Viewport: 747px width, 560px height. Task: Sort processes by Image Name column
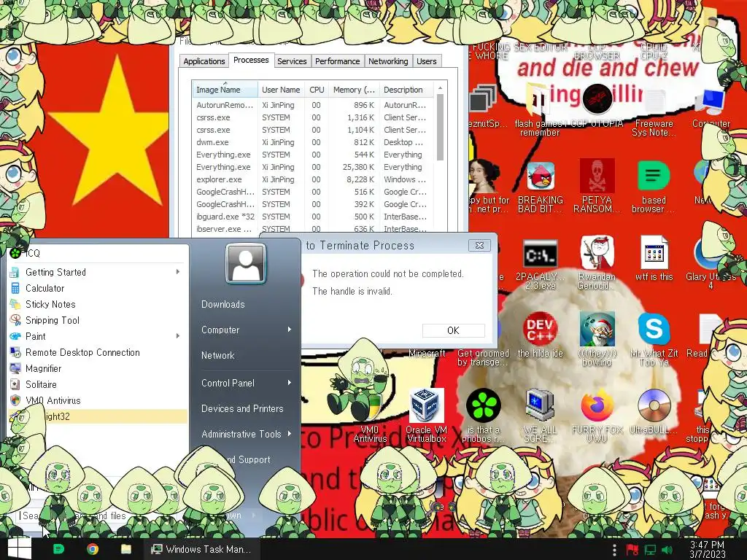[225, 90]
